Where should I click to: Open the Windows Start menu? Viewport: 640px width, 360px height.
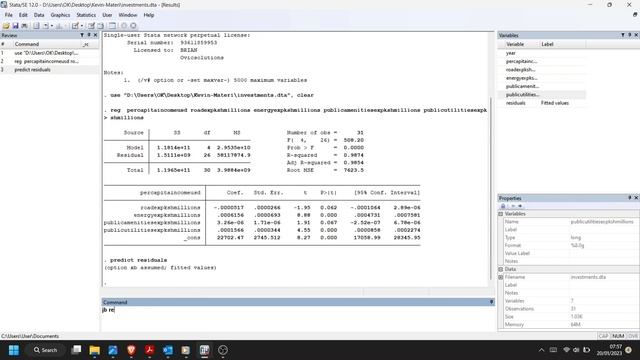13,350
